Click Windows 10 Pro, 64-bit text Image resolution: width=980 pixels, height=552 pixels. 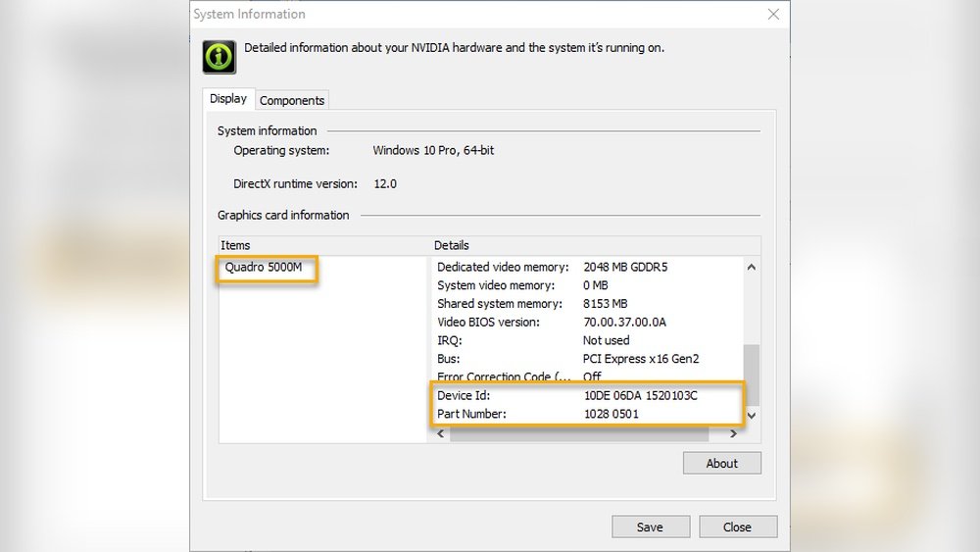click(433, 151)
